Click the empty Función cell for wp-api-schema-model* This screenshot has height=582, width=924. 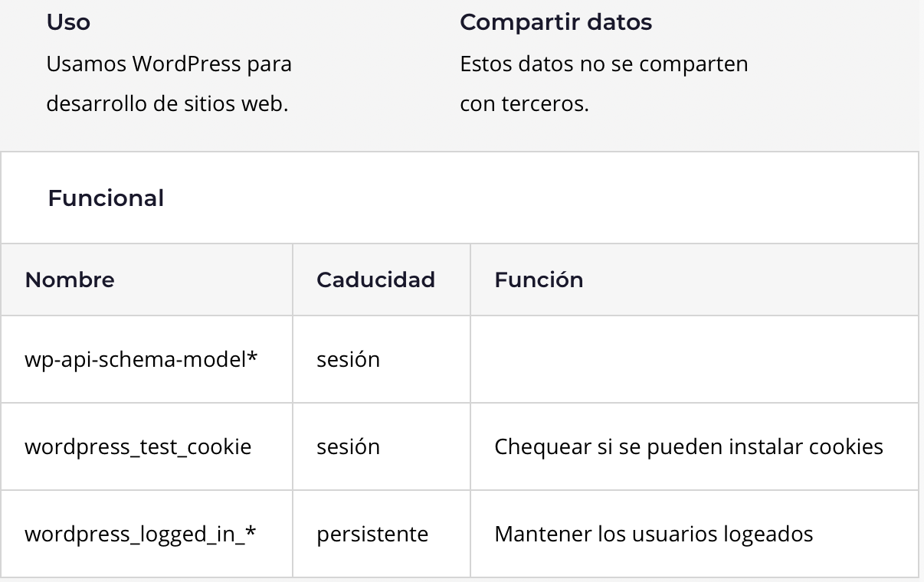pos(693,359)
